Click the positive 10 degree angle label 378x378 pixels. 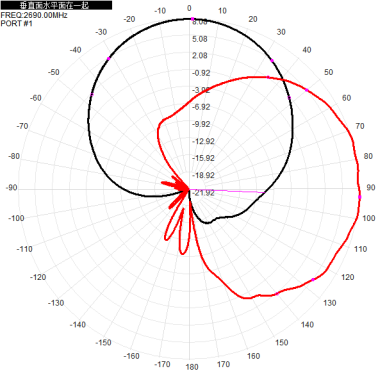(222, 11)
